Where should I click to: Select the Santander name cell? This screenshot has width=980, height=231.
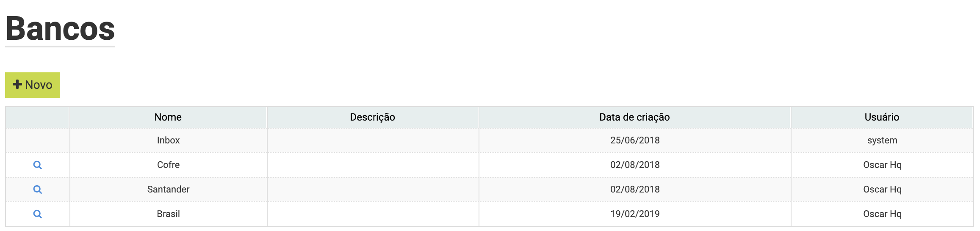[x=168, y=190]
